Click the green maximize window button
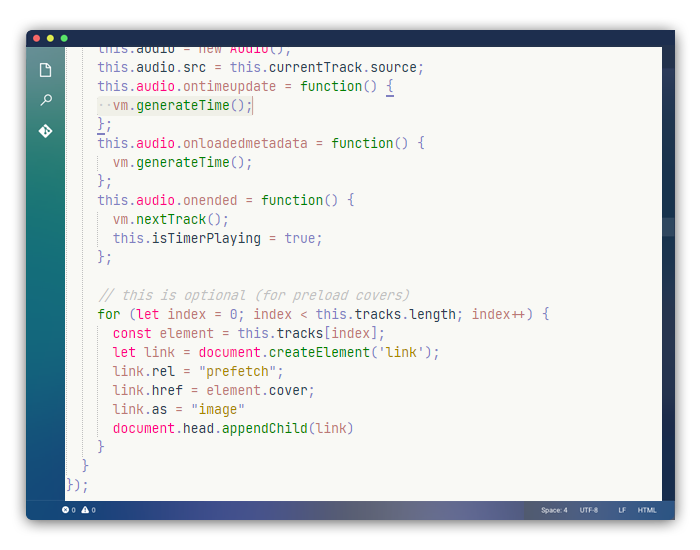The height and width of the screenshot is (550, 700). [64, 38]
